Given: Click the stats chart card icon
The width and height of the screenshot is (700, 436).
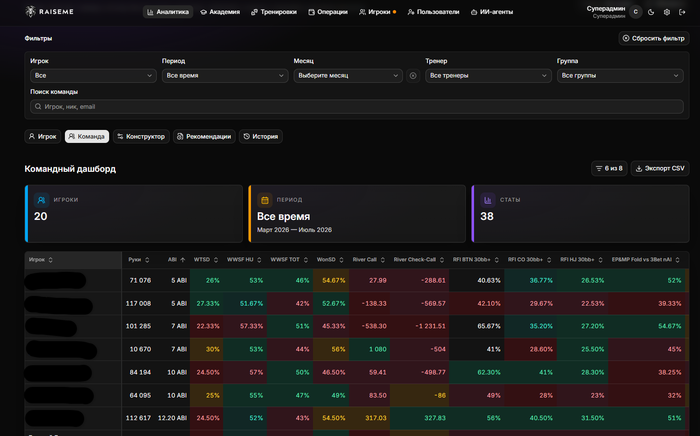Looking at the screenshot, I should click(488, 200).
